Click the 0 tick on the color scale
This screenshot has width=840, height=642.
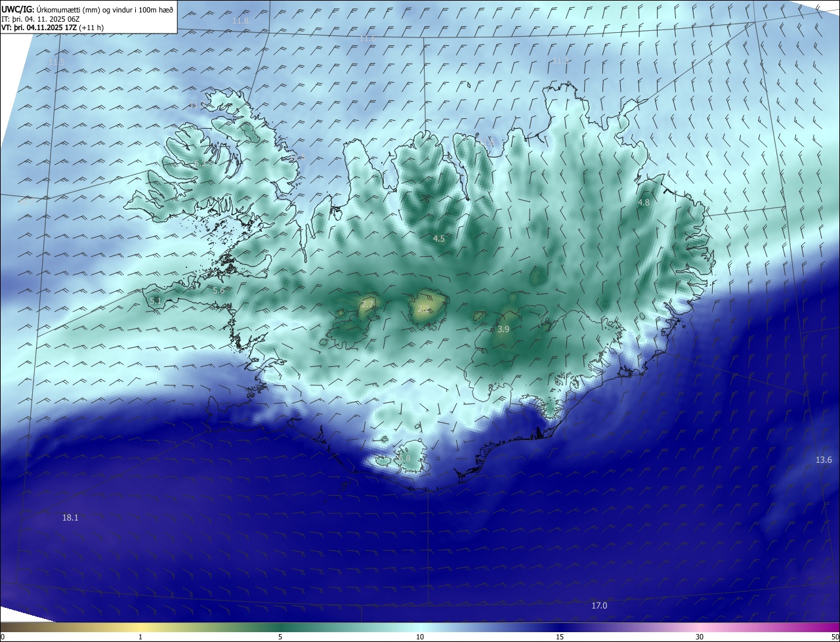(x=2, y=637)
